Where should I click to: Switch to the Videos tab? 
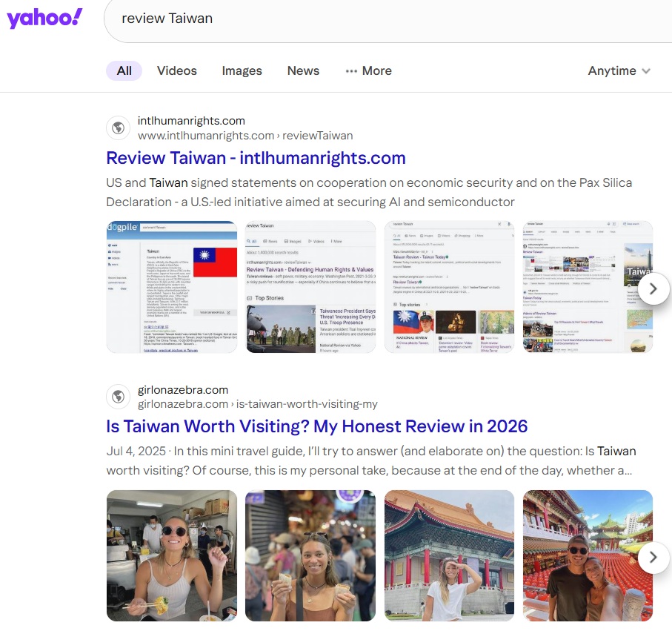tap(177, 71)
